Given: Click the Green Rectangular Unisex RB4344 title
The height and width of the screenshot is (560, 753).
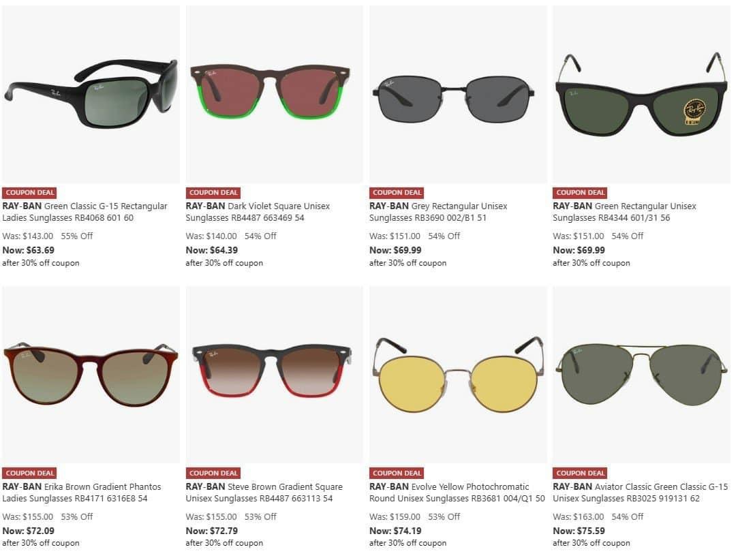Looking at the screenshot, I should click(624, 212).
